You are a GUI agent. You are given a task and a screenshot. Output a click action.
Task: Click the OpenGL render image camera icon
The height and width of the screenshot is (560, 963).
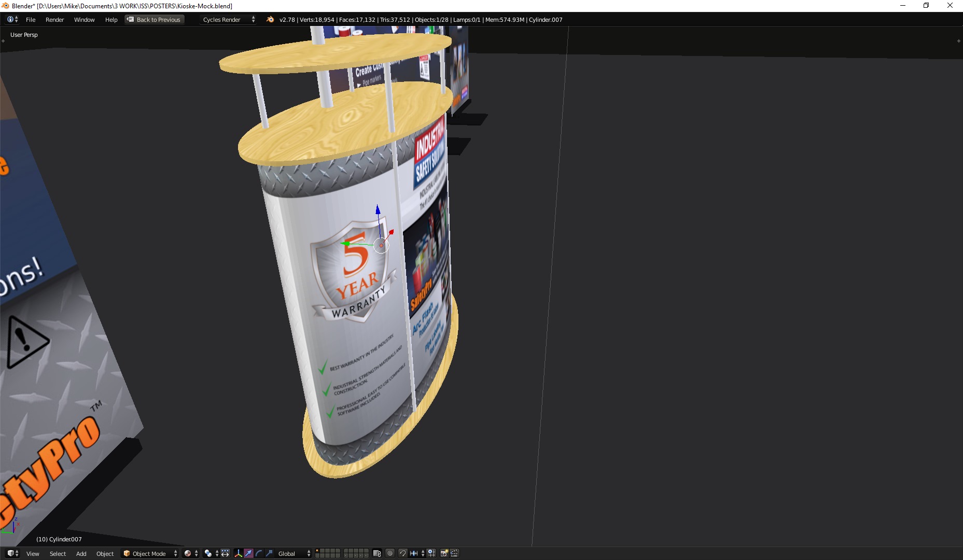[444, 554]
